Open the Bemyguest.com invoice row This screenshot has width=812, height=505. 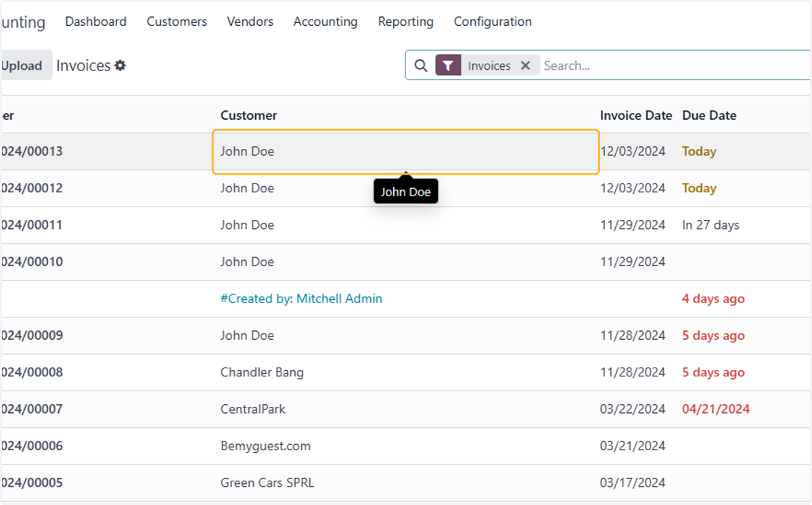point(406,445)
